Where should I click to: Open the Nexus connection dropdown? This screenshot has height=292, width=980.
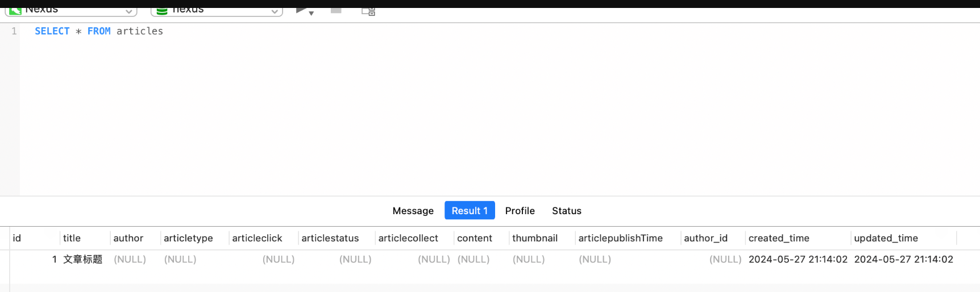129,11
